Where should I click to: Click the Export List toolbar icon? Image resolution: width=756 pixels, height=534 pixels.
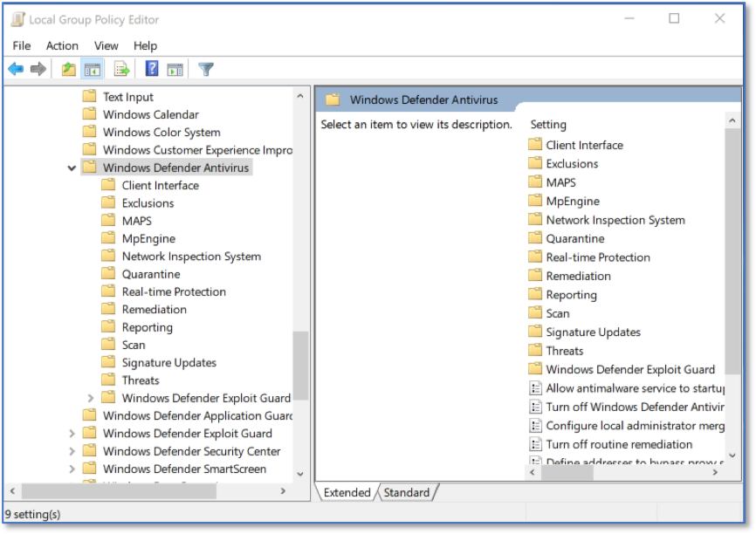point(121,70)
